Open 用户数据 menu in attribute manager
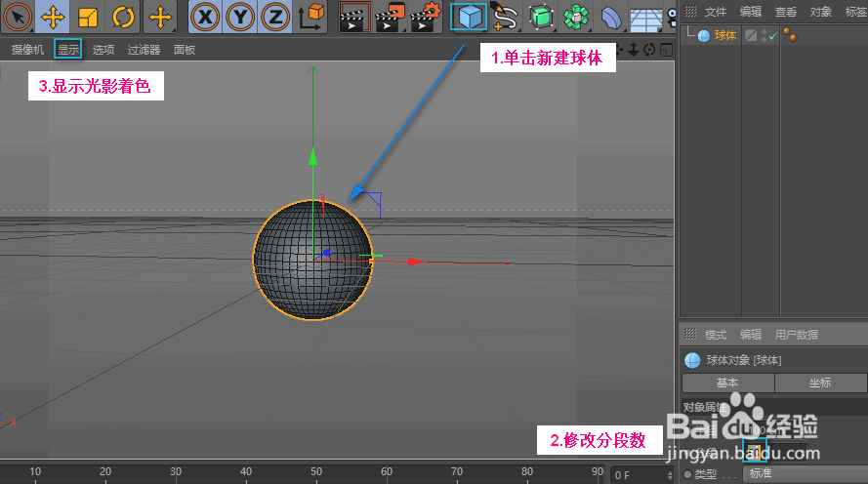 click(797, 335)
